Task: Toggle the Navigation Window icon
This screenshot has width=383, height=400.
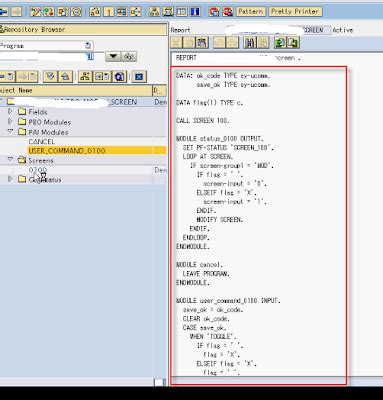Action: pyautogui.click(x=168, y=12)
